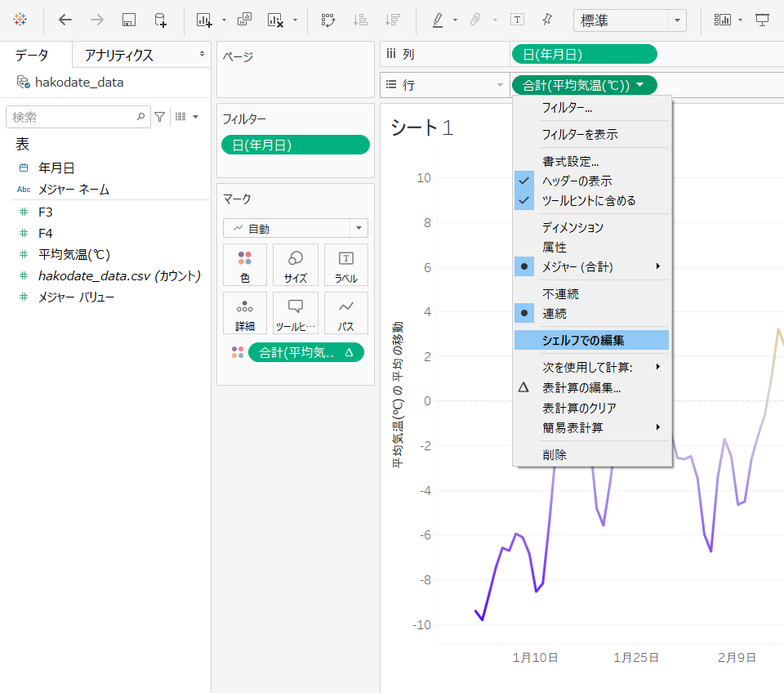784x693 pixels.
Task: Create a new worksheet icon
Action: [x=204, y=20]
